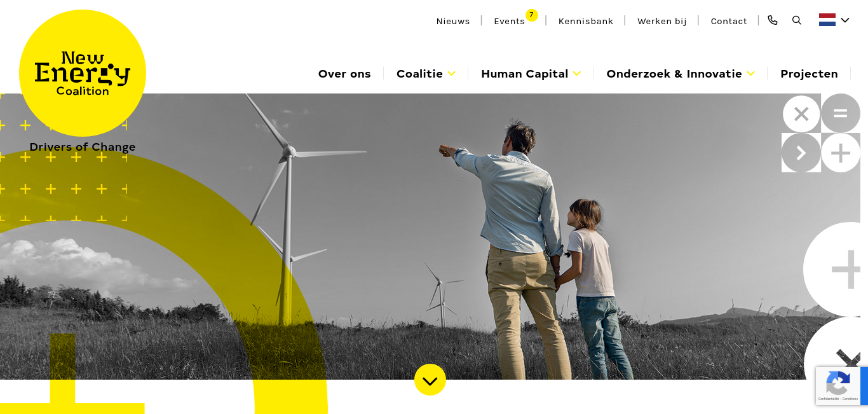
Task: Open search with the magnifier icon
Action: click(x=797, y=20)
